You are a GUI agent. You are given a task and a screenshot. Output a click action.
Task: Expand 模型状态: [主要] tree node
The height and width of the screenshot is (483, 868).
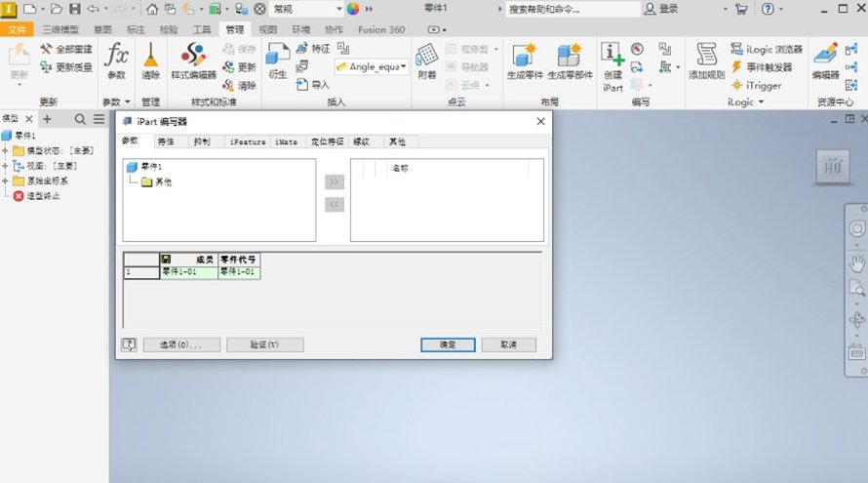coord(5,150)
